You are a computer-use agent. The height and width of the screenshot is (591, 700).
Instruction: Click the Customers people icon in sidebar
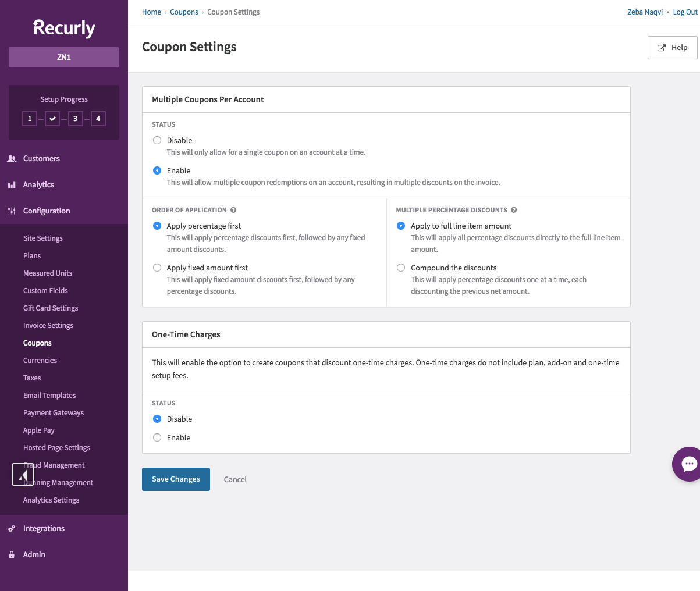12,159
